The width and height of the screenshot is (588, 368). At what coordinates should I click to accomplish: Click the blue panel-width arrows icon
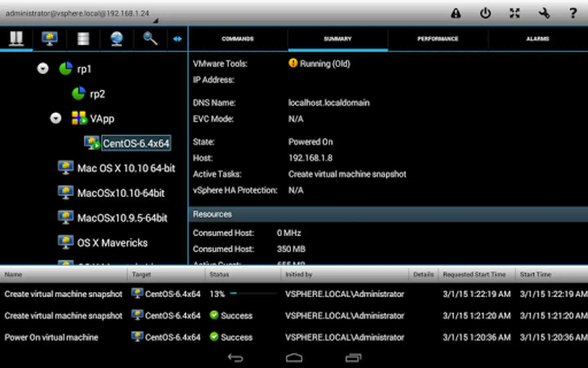click(178, 39)
